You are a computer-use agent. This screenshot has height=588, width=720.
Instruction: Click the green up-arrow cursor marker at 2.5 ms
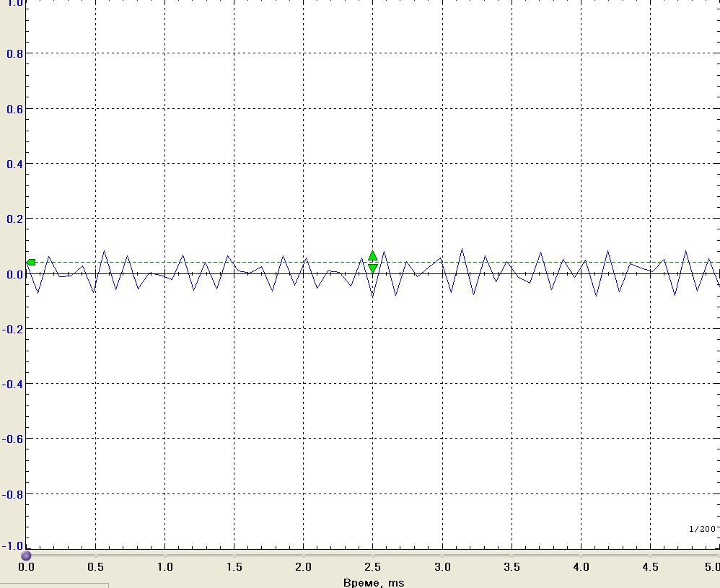click(x=373, y=256)
